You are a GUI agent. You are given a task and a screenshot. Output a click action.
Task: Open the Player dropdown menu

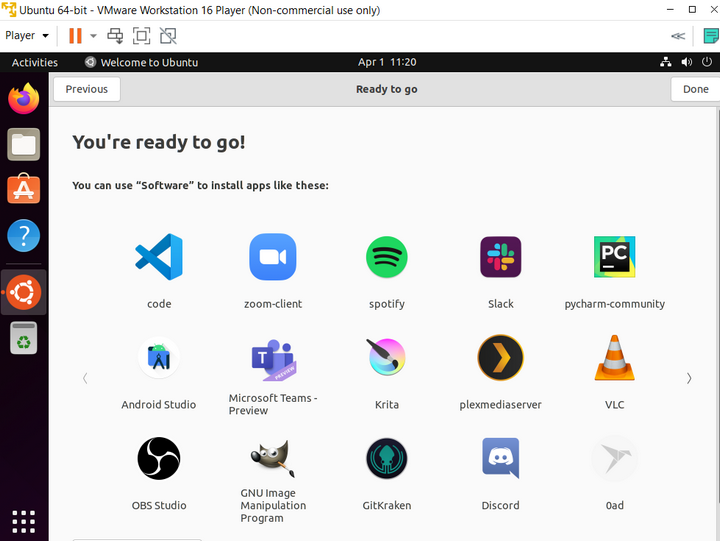[x=27, y=35]
